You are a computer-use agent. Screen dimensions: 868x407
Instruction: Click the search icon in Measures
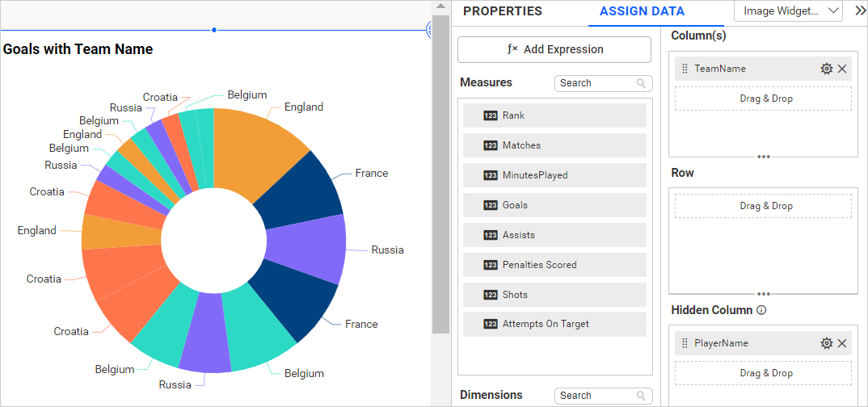pos(642,83)
